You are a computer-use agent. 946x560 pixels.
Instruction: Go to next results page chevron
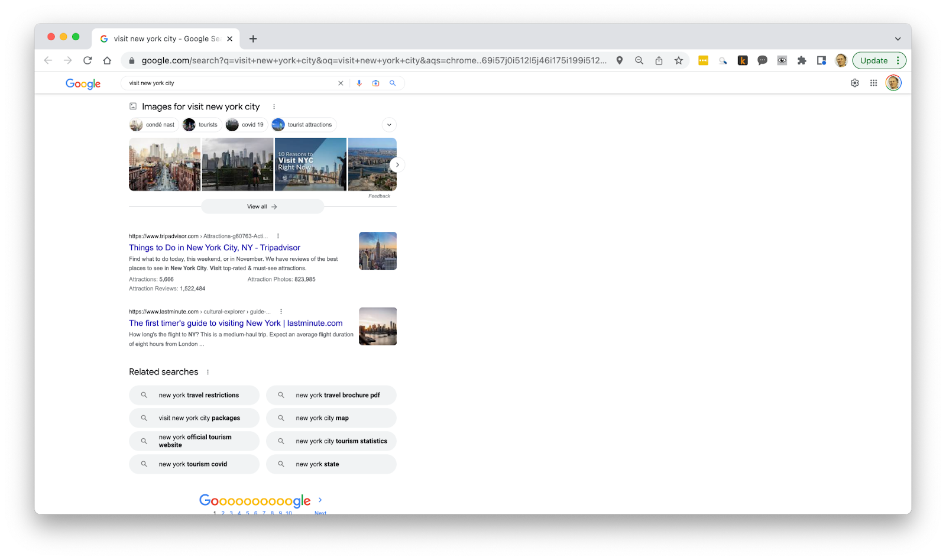point(320,500)
